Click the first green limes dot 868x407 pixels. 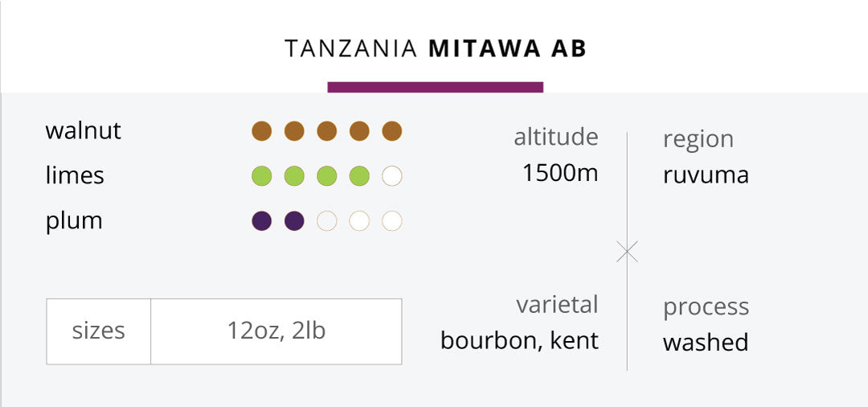pos(261,176)
